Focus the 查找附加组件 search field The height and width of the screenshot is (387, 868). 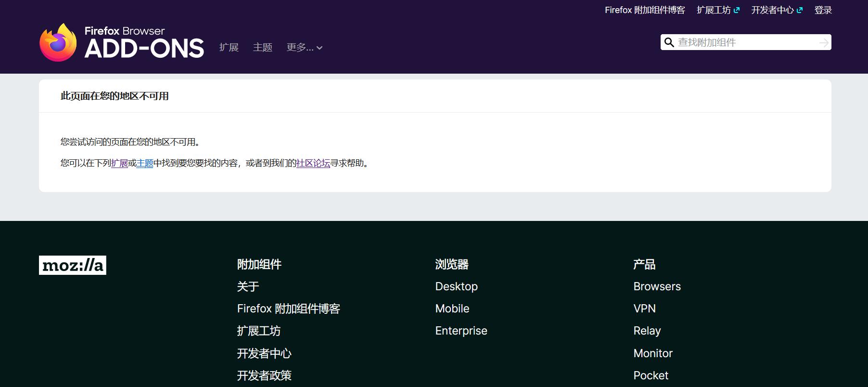[746, 42]
